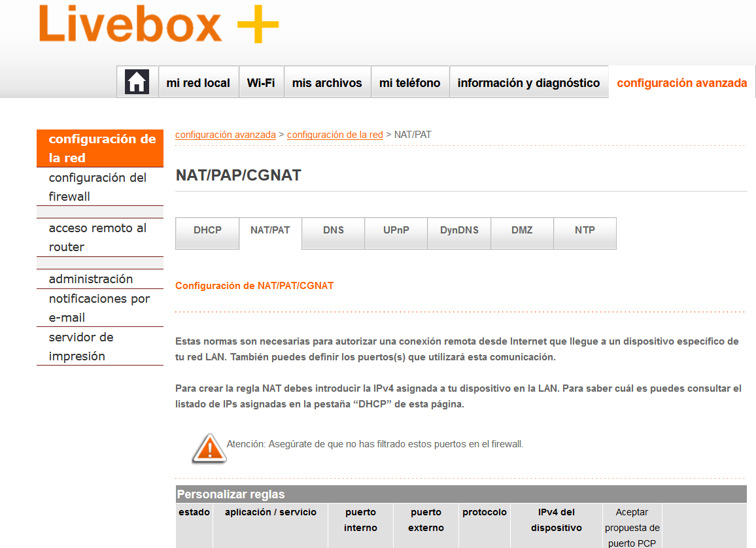Click Aceptar propuesta de puerto PCP header
This screenshot has width=756, height=548.
tap(632, 527)
